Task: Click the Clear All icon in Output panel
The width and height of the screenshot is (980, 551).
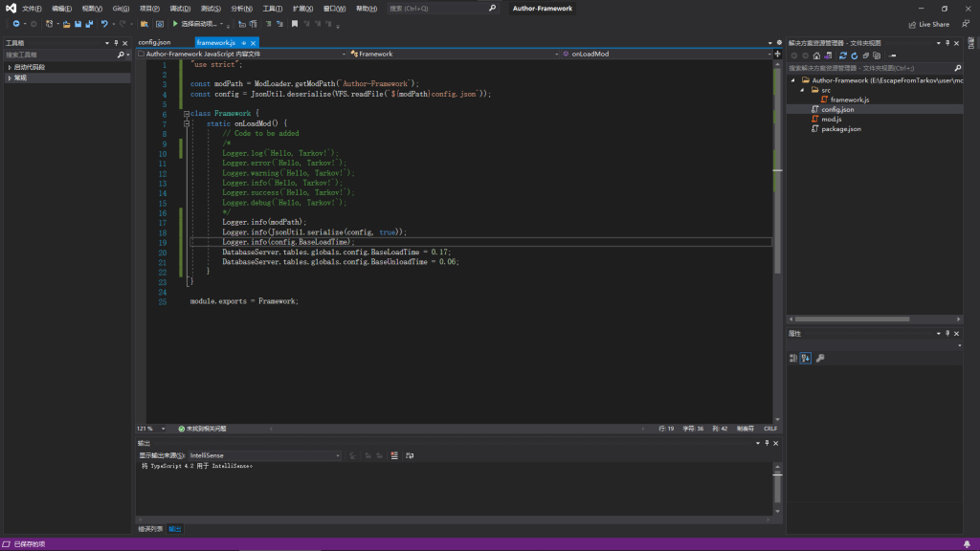Action: [x=394, y=455]
